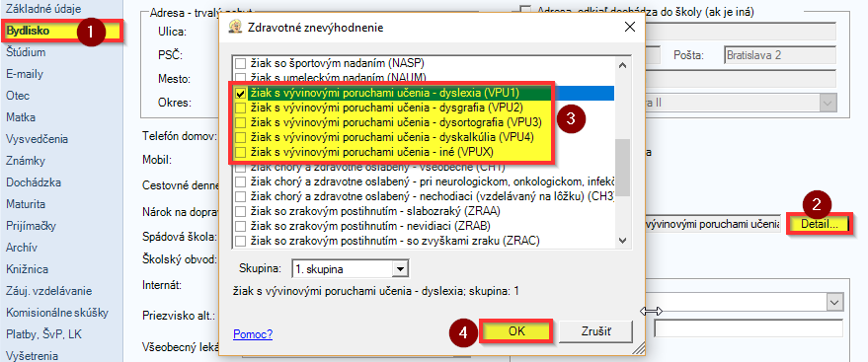Open Vyšetrenia section
Viewport: 868px width, 362px height.
[x=33, y=356]
